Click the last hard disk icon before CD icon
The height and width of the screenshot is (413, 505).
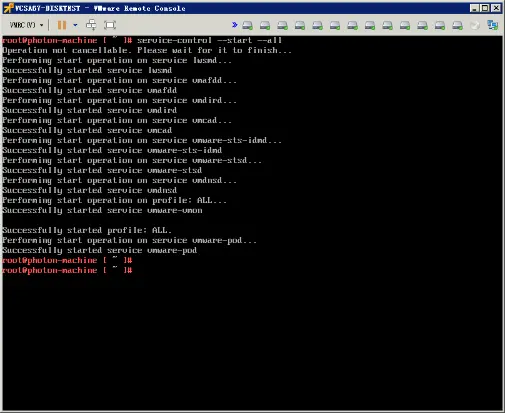(457, 25)
